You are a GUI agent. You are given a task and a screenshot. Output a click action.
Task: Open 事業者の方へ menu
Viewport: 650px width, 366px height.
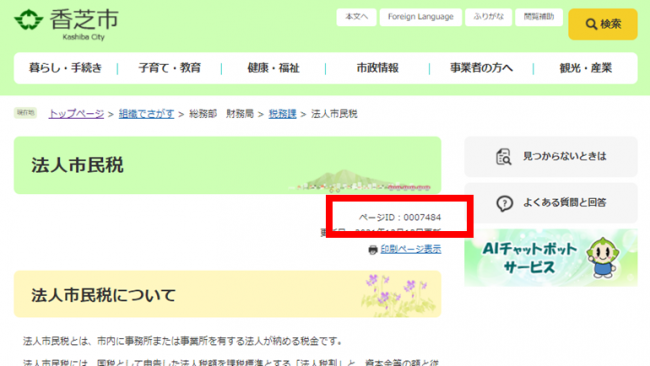coord(481,68)
